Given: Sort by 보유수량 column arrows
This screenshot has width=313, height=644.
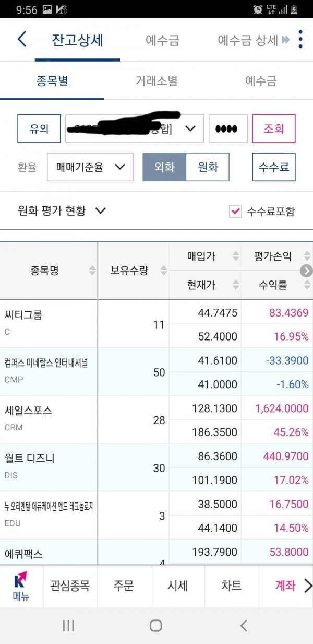Looking at the screenshot, I should pos(164,271).
